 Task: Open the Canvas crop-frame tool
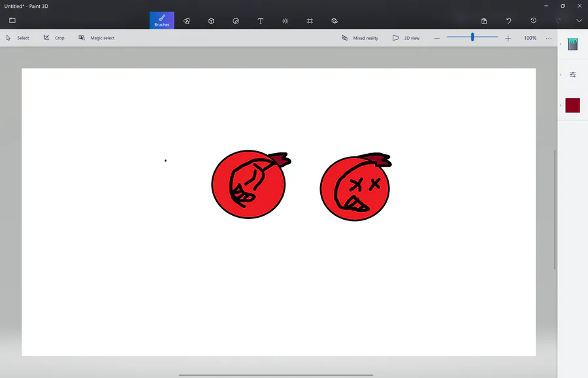(x=310, y=21)
